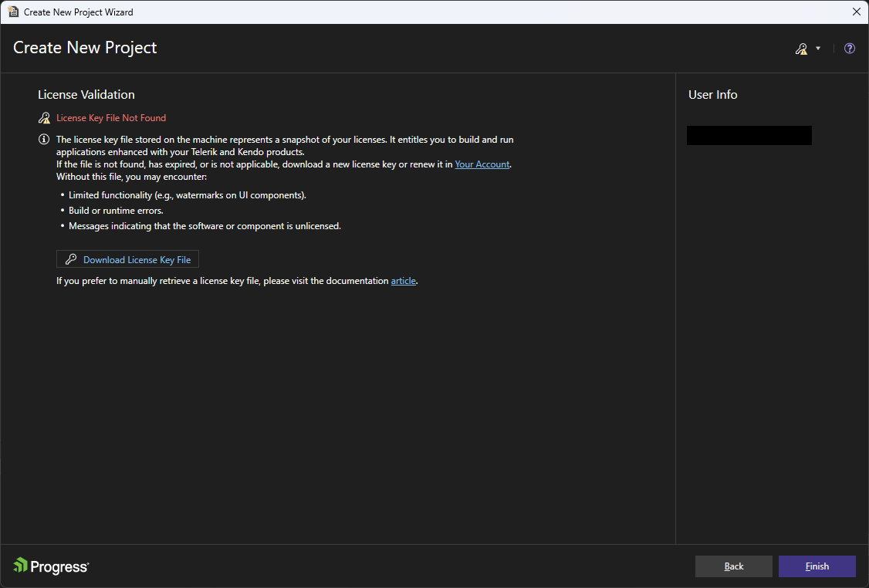Click the Create New Project title text
This screenshot has height=588, width=869.
pyautogui.click(x=85, y=47)
